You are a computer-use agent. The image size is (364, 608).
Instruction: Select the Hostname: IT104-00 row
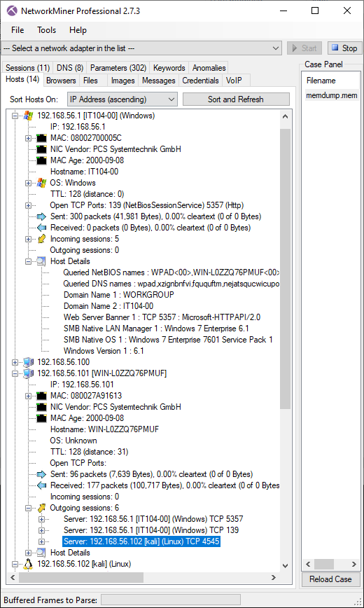point(84,172)
